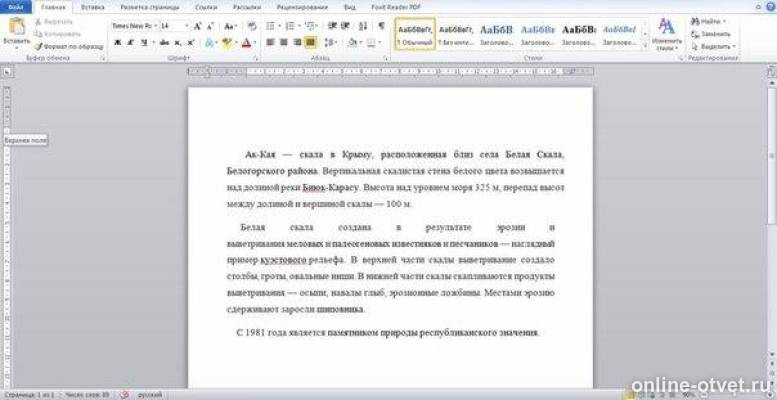Open the Paragraph dialog launcher (Абзац)

pos(386,58)
